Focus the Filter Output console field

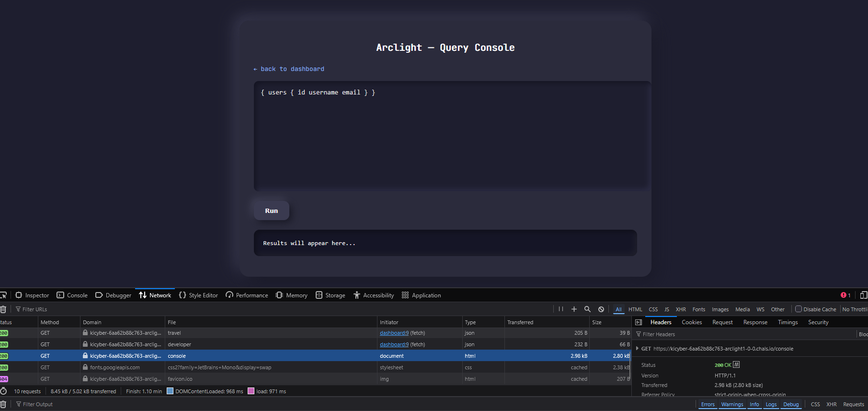point(354,404)
